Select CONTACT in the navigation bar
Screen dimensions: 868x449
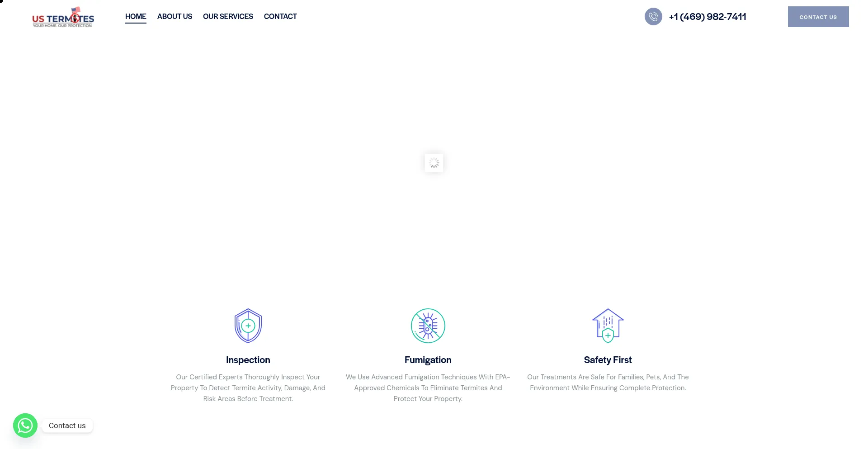(x=280, y=17)
